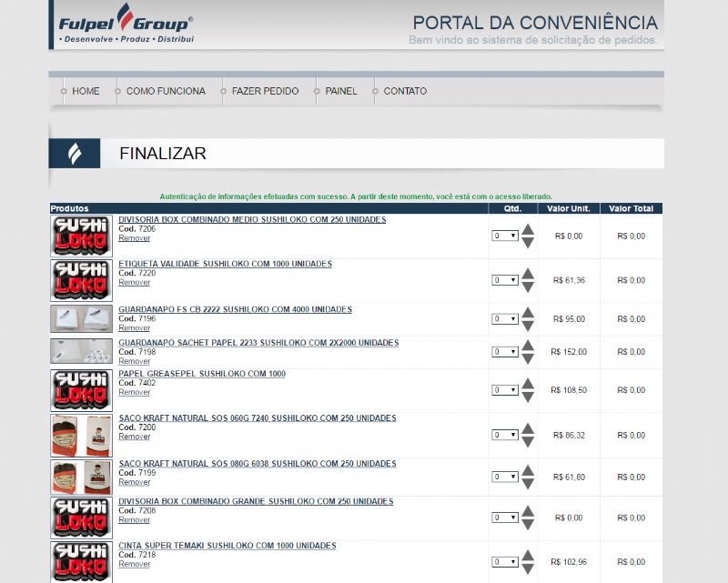Decrease quantity for Papel Greasepel Sushiloko
The height and width of the screenshot is (583, 728).
(528, 397)
